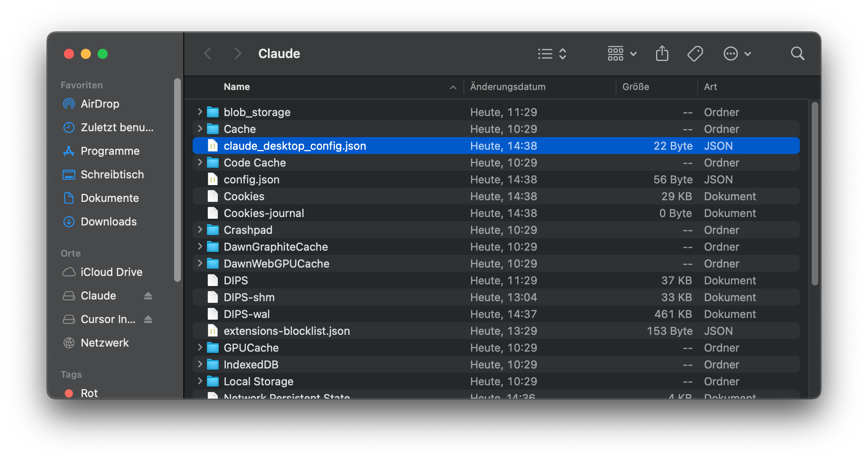Select the Claude volume in sidebar
The width and height of the screenshot is (868, 461).
point(98,296)
